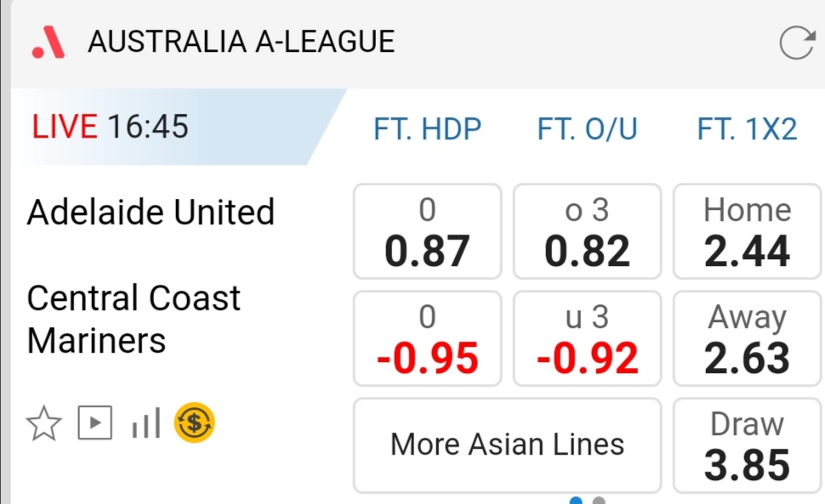The height and width of the screenshot is (504, 825).
Task: Select the FT. 1X2 column tab
Action: coord(747,129)
